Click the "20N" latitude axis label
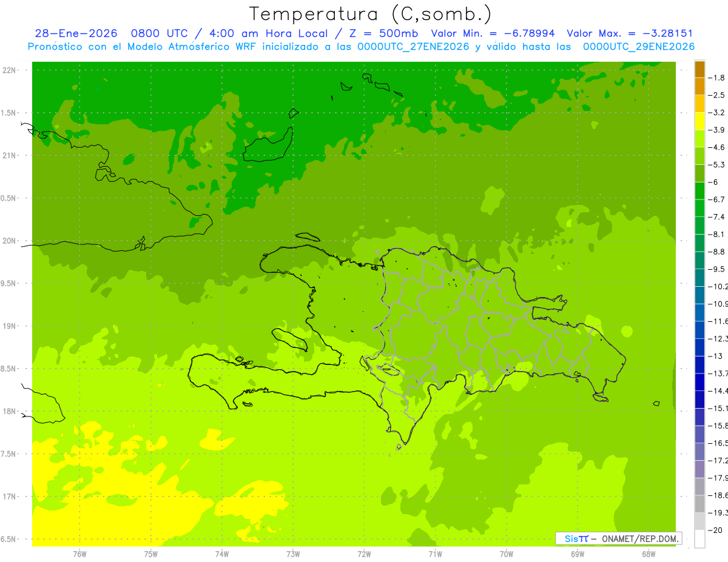728x562 pixels. pos(10,241)
